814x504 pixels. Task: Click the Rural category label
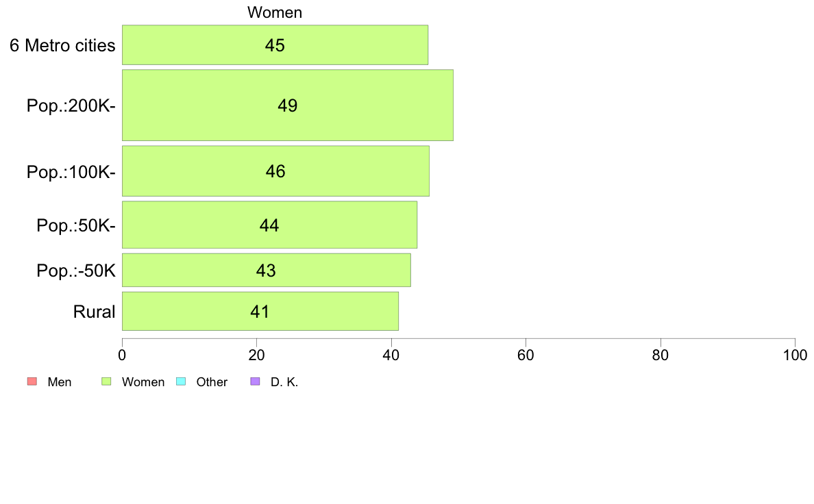tap(94, 312)
